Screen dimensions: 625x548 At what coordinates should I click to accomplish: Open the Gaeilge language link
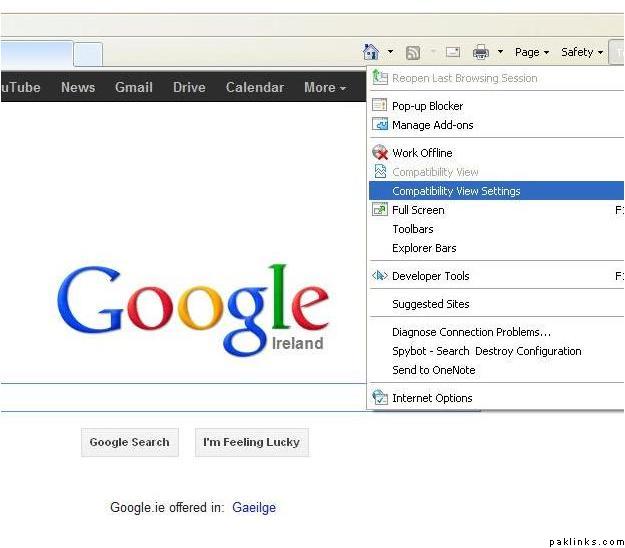pyautogui.click(x=254, y=508)
